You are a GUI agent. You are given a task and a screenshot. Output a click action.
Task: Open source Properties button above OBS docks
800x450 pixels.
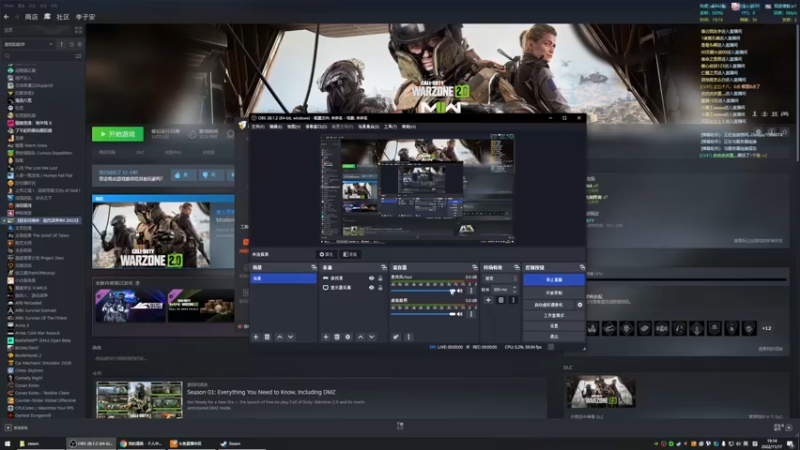(326, 254)
